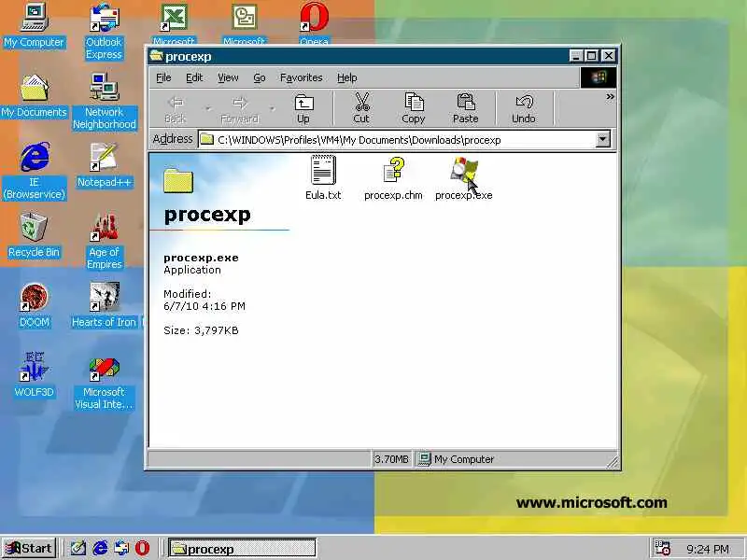Screen dimensions: 747x560
Task: Open the Edit menu
Action: (x=194, y=77)
